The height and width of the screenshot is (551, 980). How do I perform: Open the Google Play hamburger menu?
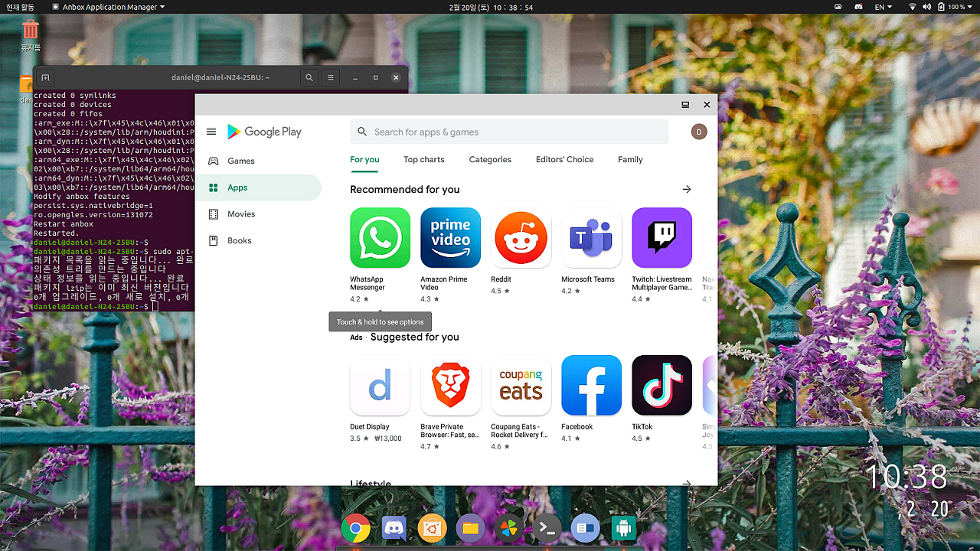coord(211,132)
